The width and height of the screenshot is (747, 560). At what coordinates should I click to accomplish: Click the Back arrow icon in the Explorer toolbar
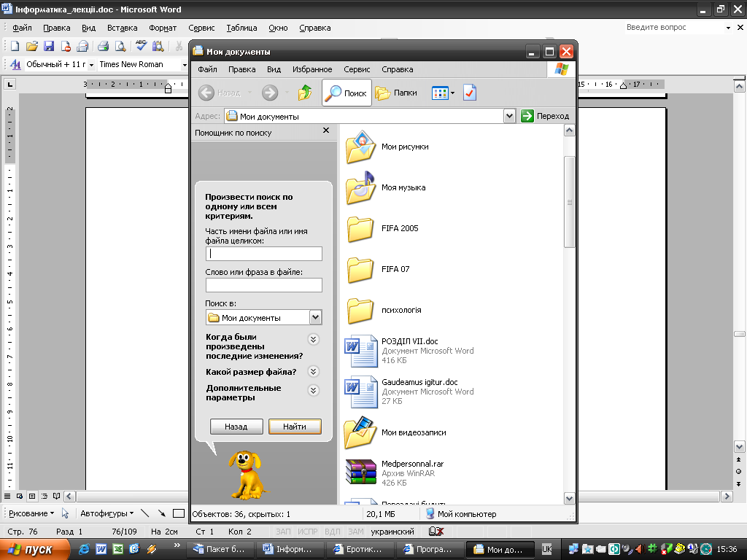pos(206,93)
